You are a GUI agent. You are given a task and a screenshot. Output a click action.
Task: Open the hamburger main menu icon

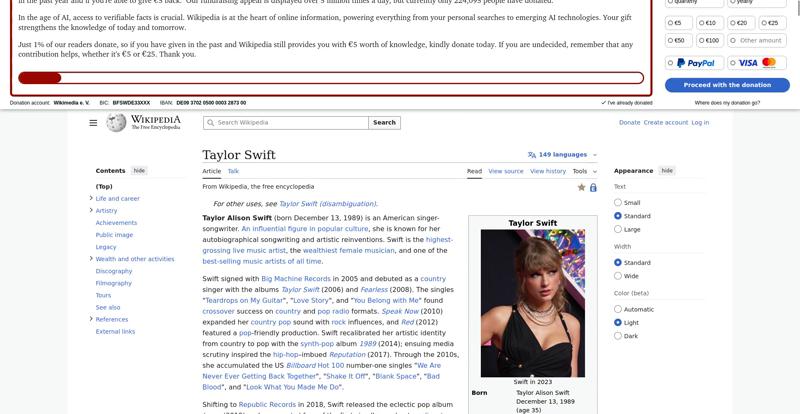93,123
